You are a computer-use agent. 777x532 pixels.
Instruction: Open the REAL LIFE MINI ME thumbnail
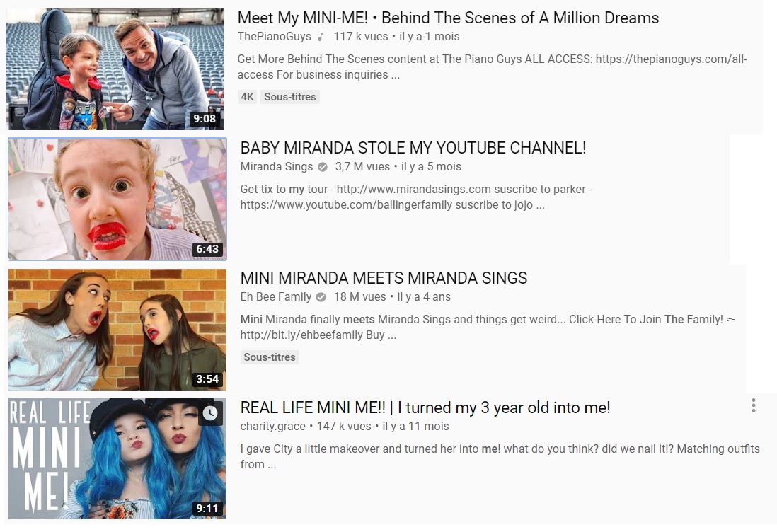117,458
